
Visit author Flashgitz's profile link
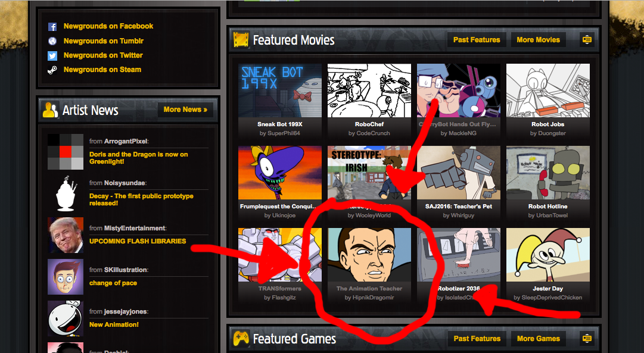(284, 298)
